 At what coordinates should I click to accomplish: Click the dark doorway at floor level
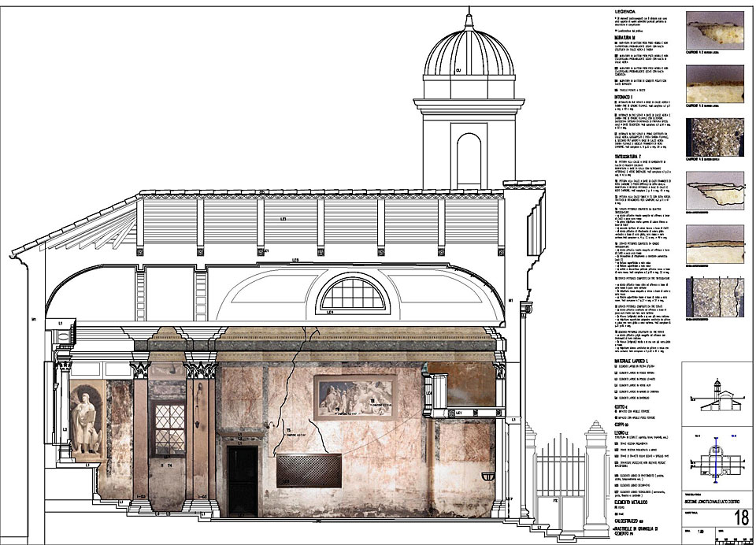point(243,481)
